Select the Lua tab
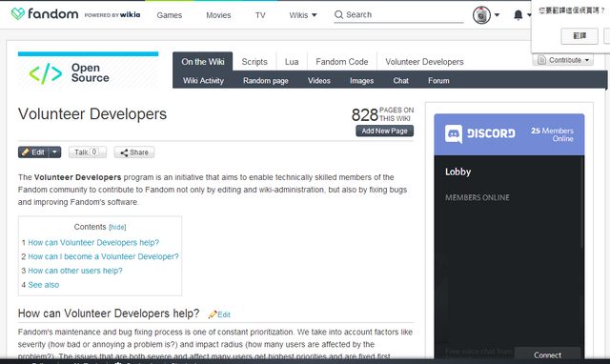 (x=292, y=61)
